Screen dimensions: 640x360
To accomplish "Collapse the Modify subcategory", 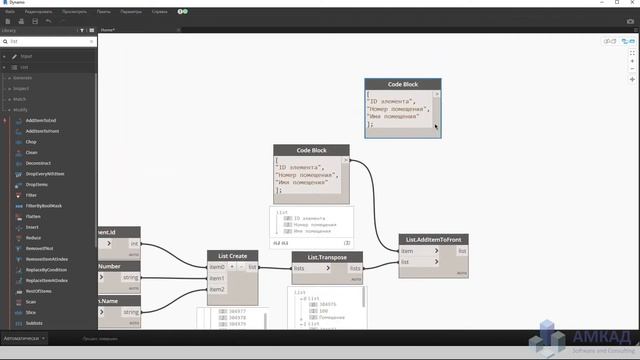I will (x=10, y=110).
